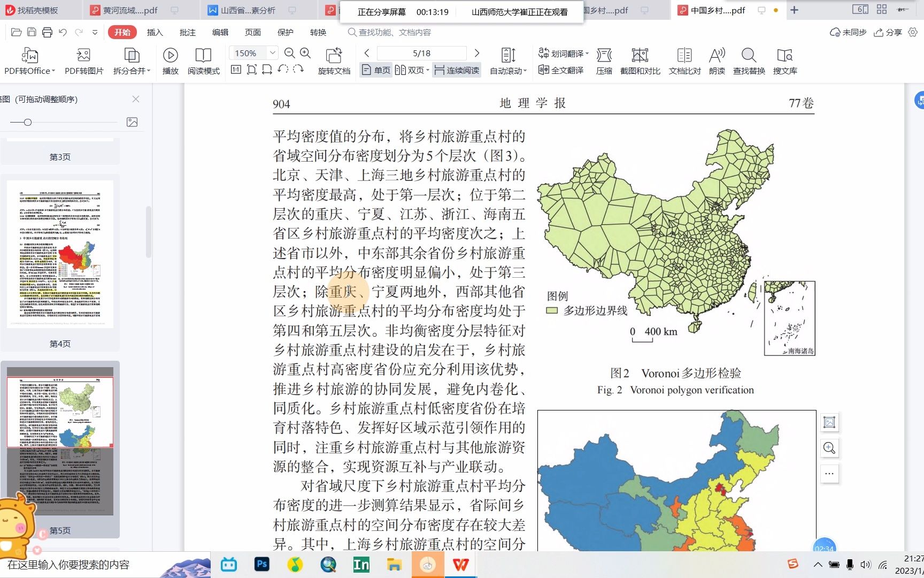Open 搜文库 library search
The image size is (924, 578).
click(x=785, y=62)
